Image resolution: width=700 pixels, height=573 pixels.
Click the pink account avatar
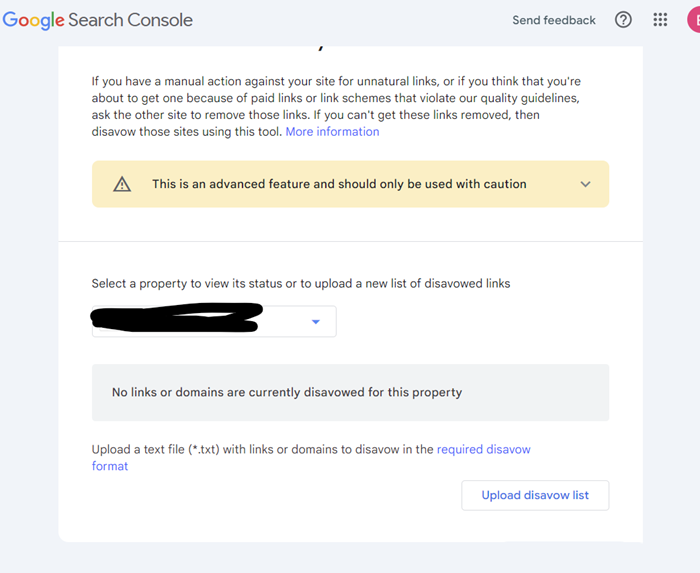click(x=693, y=21)
